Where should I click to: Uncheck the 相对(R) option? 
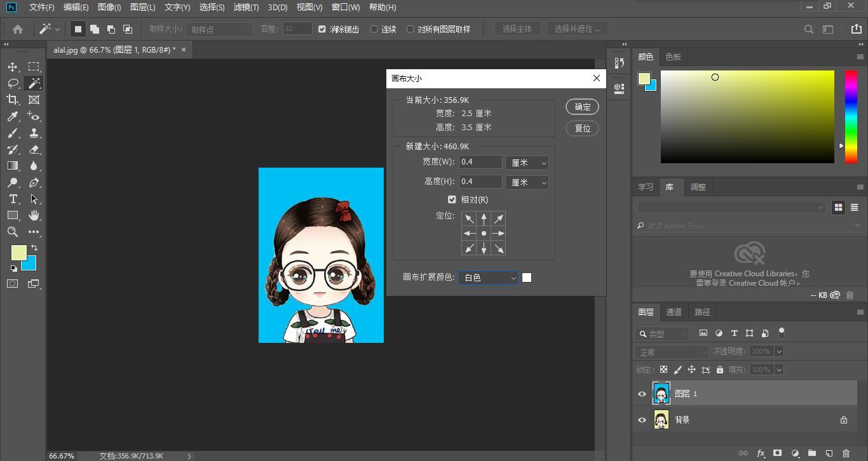click(x=452, y=199)
